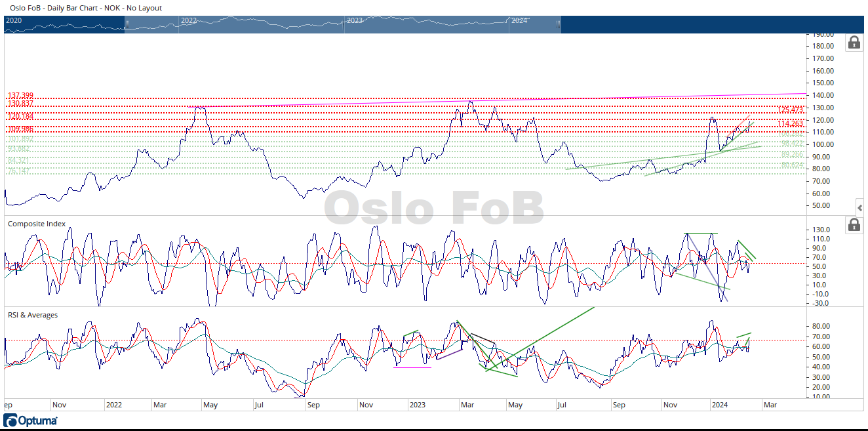Screen dimensions: 868x431
Task: Click 2020 in the overview timeline
Action: 14,20
